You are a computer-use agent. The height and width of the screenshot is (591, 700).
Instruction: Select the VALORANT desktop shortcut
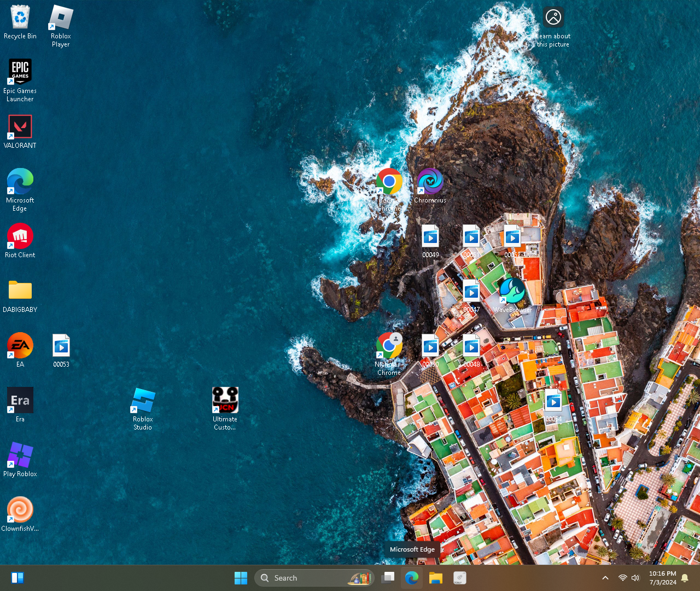click(x=20, y=132)
